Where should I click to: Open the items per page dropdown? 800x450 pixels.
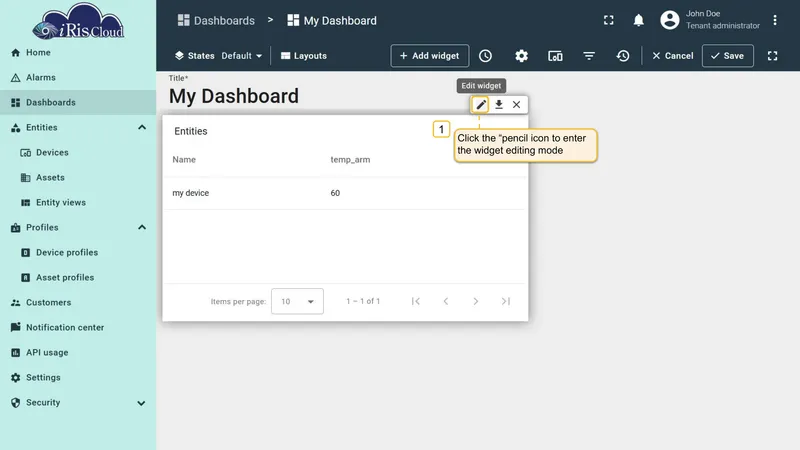click(x=297, y=302)
